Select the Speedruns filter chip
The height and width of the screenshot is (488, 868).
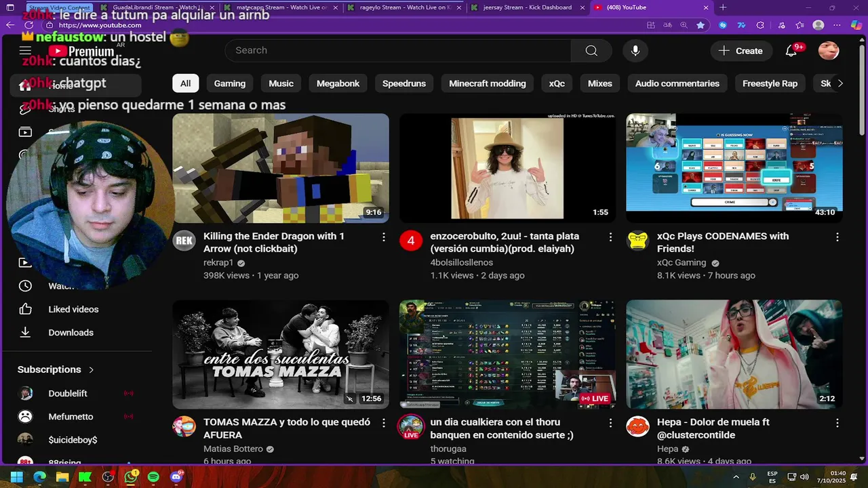(x=404, y=83)
